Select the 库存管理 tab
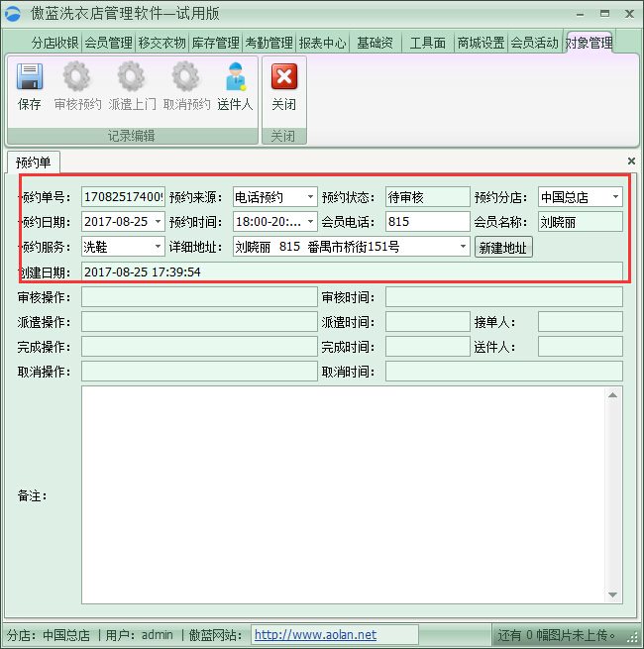 click(x=215, y=43)
